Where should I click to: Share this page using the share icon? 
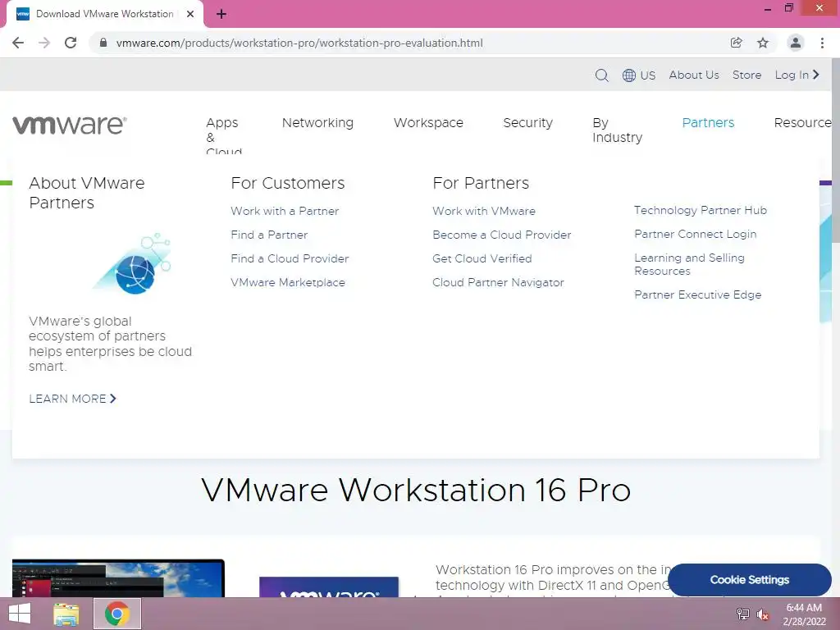pos(736,43)
